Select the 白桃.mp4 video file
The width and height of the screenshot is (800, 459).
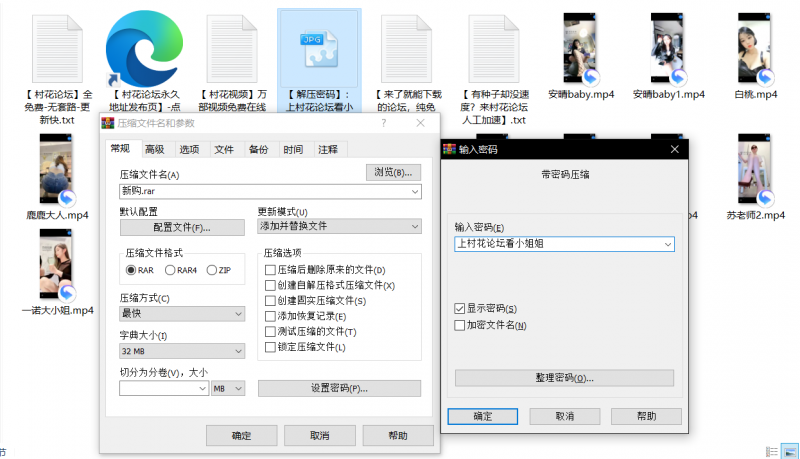click(x=754, y=50)
